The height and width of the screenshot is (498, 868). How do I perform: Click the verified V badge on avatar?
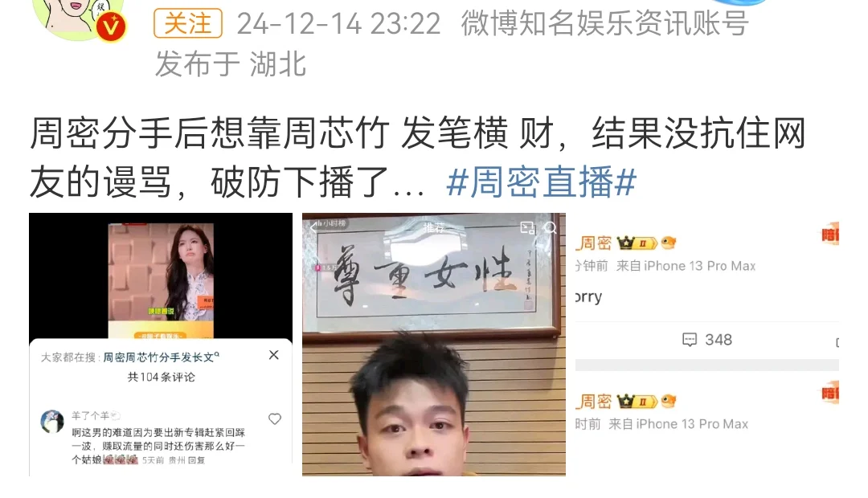111,26
